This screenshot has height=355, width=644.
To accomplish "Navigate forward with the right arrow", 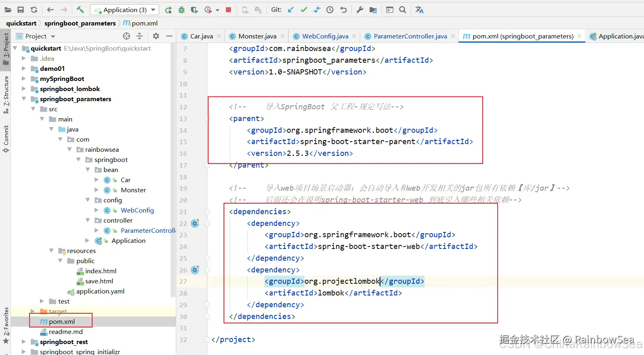I will click(64, 10).
